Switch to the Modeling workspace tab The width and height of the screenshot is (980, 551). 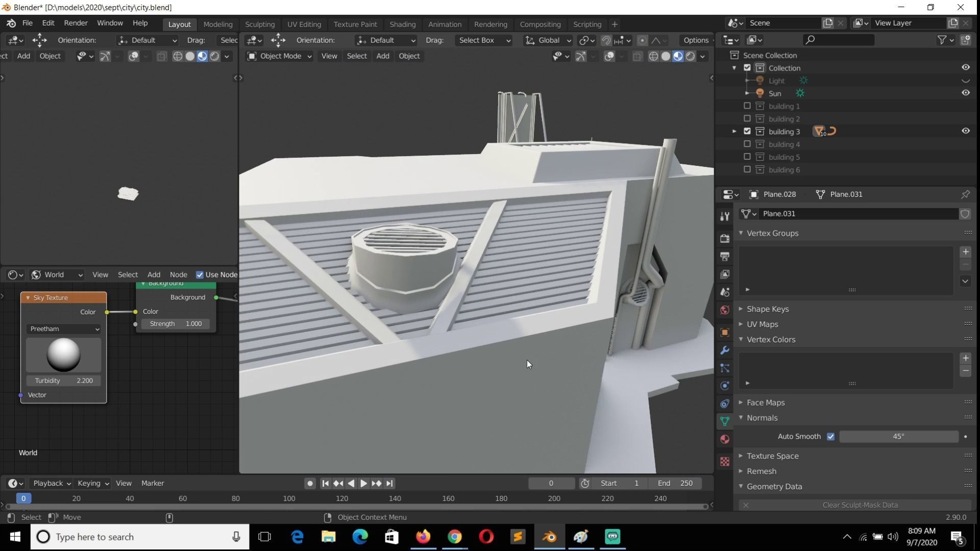218,24
